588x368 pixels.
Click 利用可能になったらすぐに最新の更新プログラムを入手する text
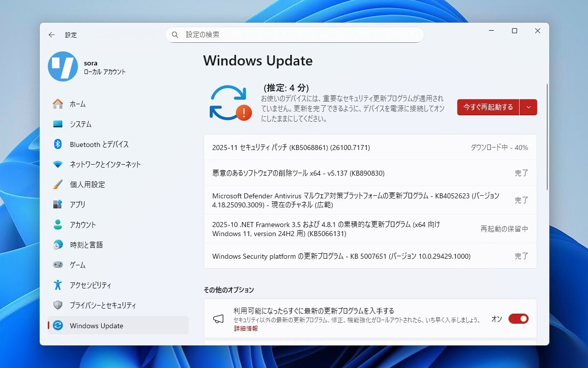tap(314, 311)
